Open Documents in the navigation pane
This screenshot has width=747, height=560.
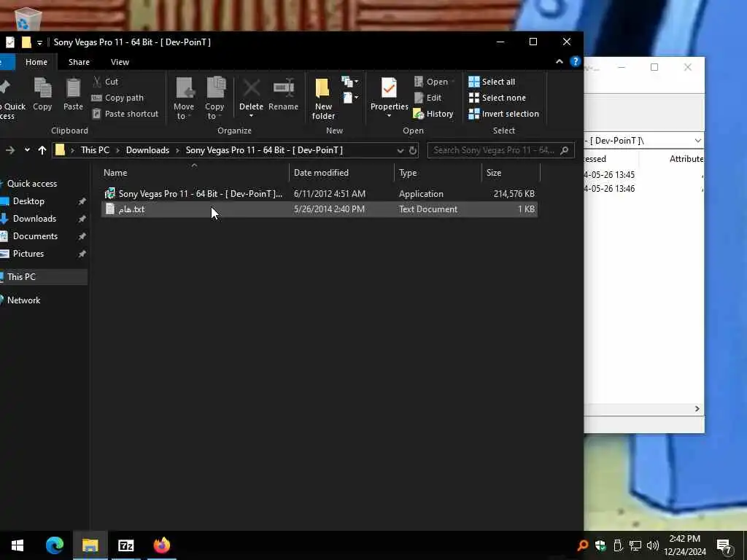coord(35,237)
